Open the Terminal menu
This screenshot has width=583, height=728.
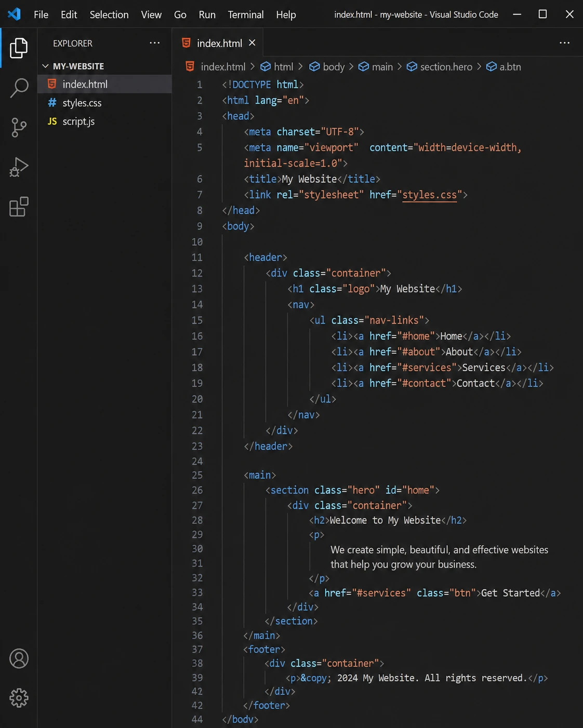tap(246, 15)
